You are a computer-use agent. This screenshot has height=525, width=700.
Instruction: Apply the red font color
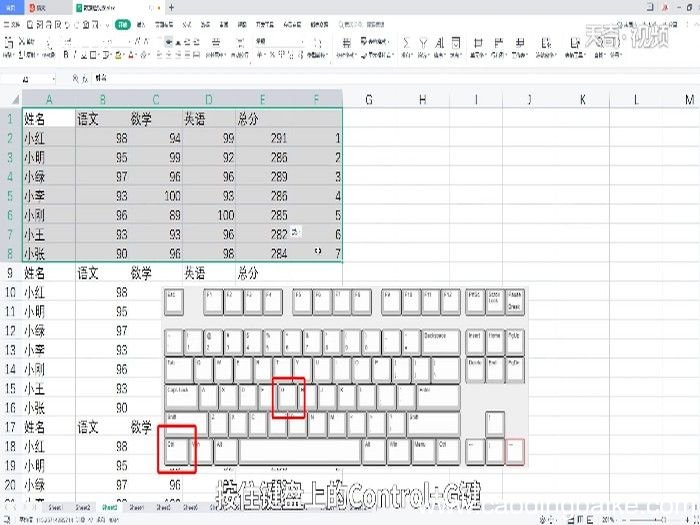click(131, 55)
